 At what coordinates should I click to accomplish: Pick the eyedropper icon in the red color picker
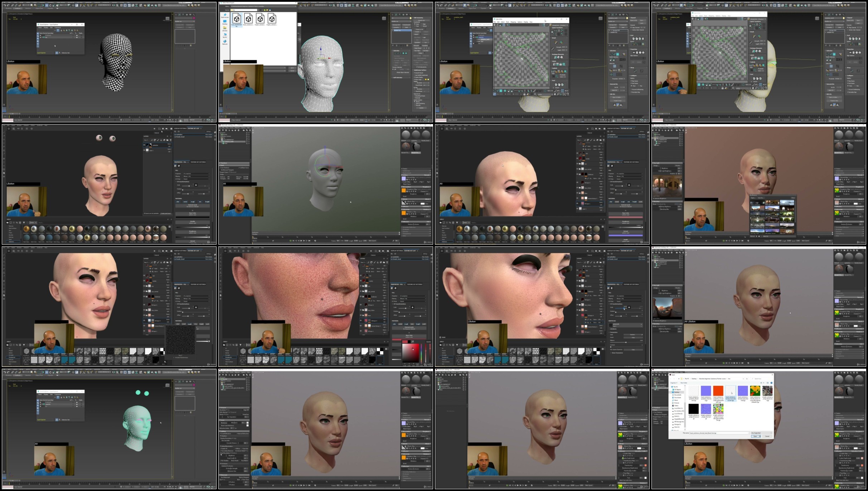(413, 342)
